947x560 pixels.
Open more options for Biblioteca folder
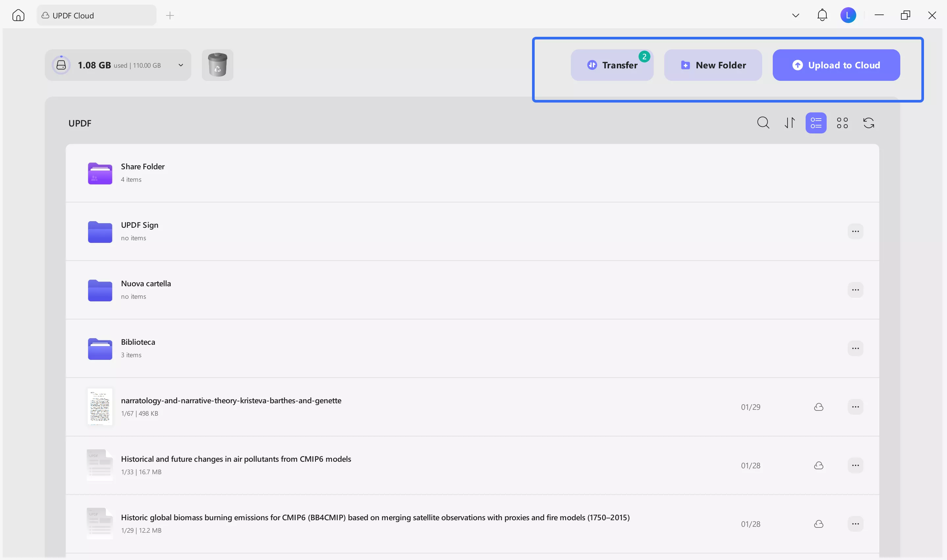(855, 348)
